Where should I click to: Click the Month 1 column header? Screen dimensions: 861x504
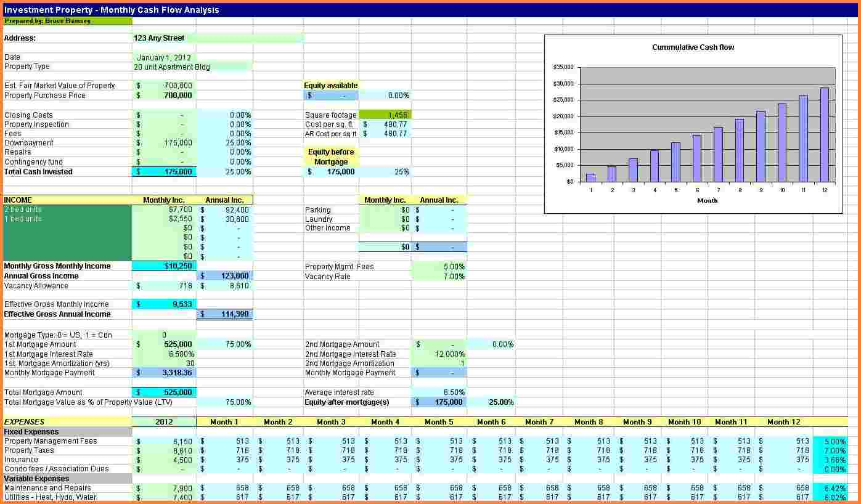tap(223, 421)
